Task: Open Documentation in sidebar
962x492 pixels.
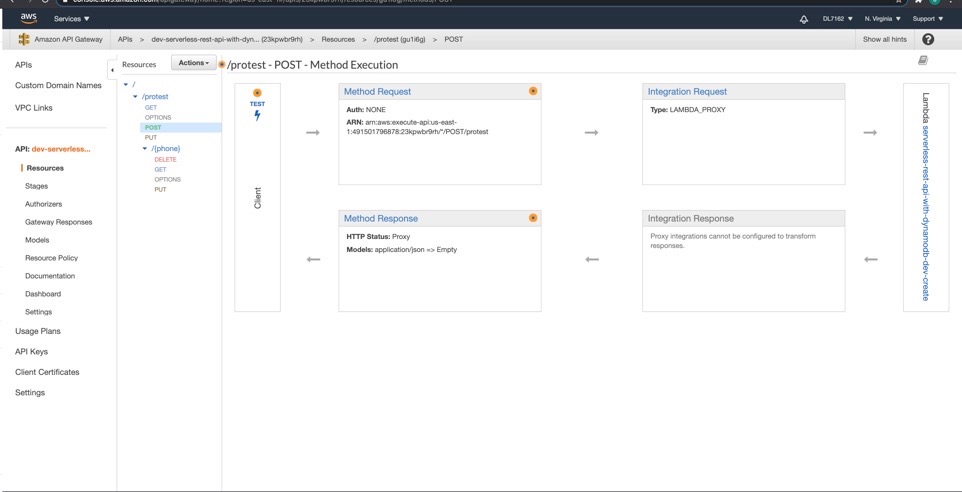Action: pyautogui.click(x=50, y=276)
